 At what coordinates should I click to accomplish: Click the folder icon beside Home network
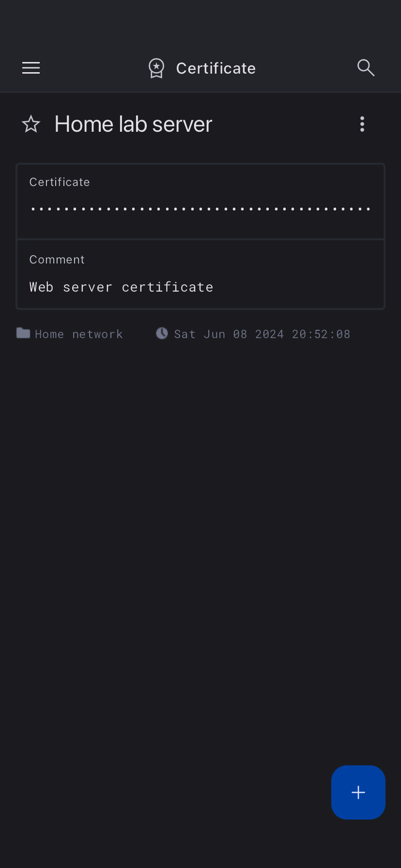23,333
